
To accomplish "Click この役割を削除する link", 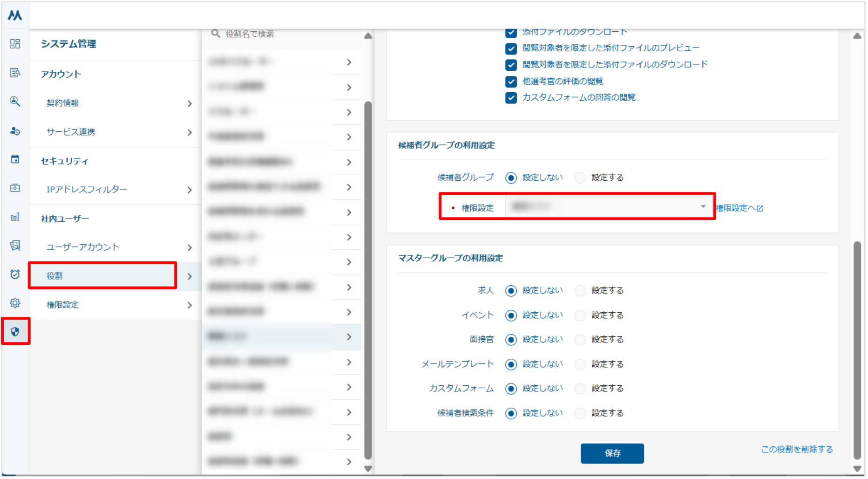I will (x=797, y=450).
